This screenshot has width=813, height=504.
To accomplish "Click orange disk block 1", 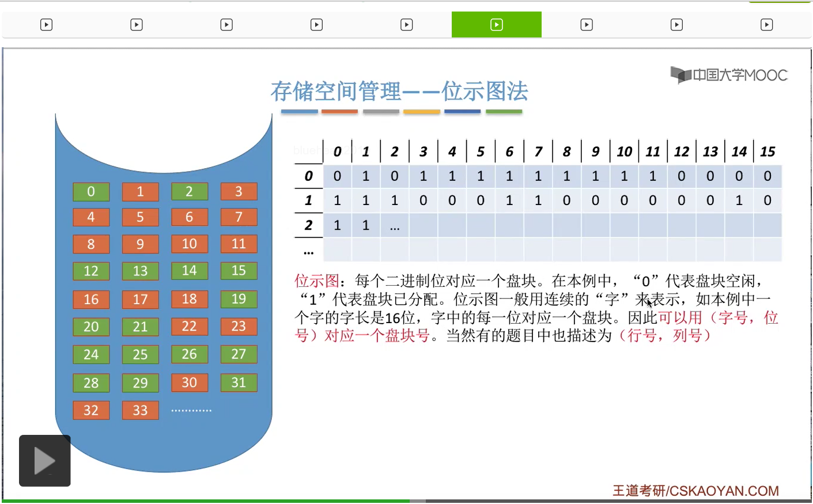I will [x=140, y=192].
